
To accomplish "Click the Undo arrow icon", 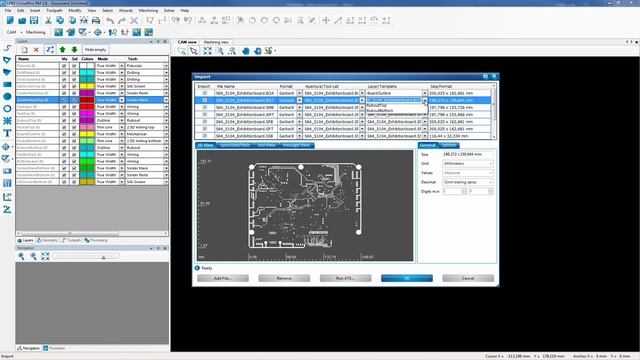I will [x=110, y=20].
